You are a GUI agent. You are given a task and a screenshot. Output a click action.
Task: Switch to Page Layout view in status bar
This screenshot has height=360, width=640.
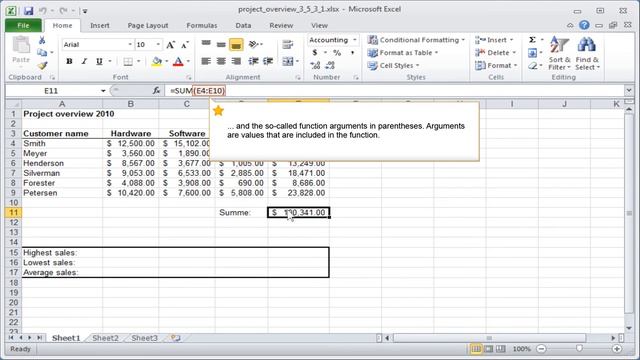[x=488, y=349]
